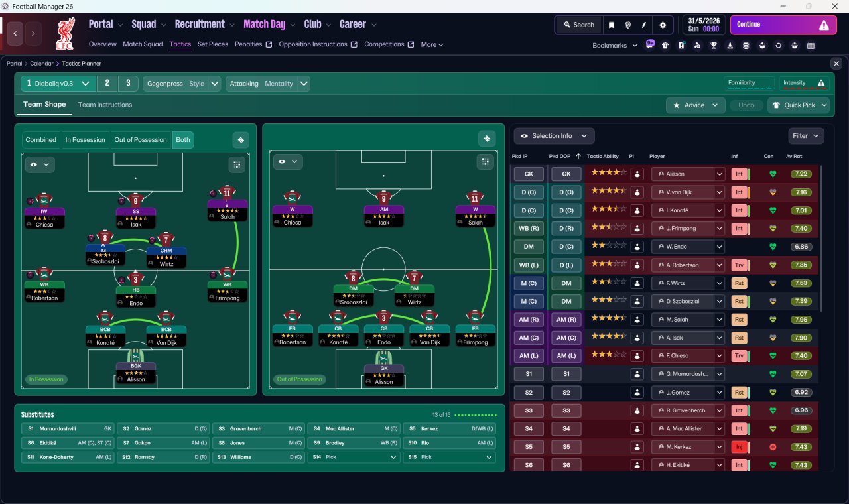Open player instructions icon for W. Endo row

(x=637, y=247)
